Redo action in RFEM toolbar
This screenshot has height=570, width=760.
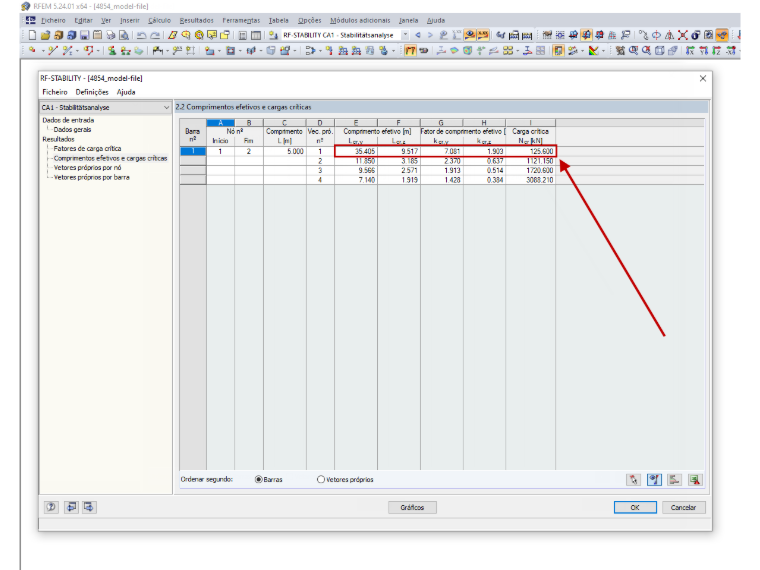[x=155, y=35]
